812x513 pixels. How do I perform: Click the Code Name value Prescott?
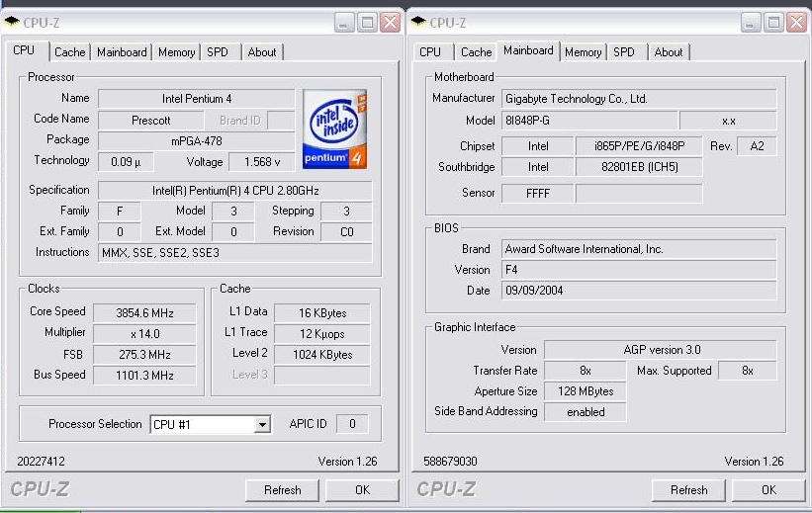tap(150, 121)
